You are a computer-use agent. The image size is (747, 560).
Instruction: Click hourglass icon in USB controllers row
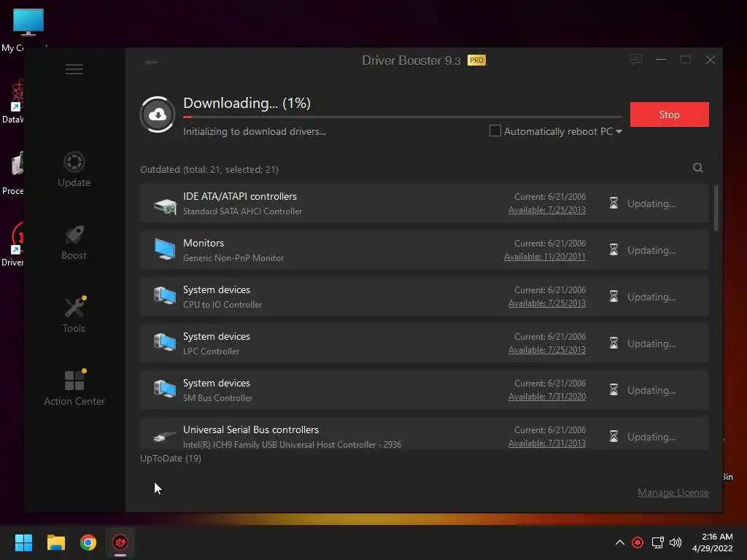click(614, 437)
